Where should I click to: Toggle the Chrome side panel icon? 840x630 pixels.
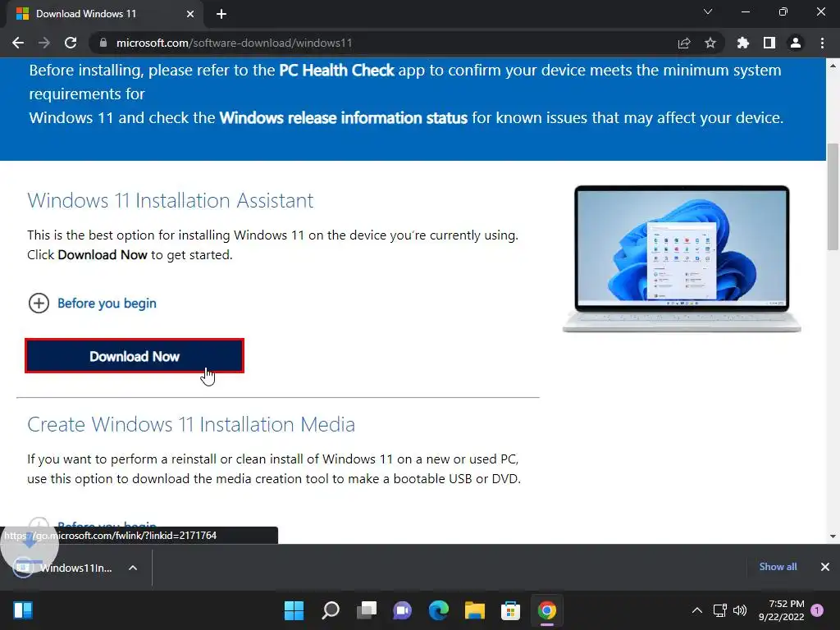pos(769,43)
